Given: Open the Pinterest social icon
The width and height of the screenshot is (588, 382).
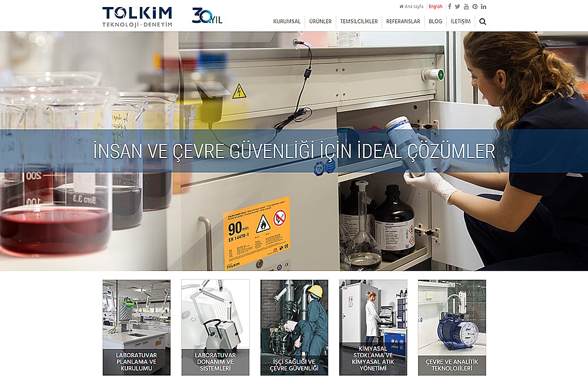Looking at the screenshot, I should pos(475,6).
